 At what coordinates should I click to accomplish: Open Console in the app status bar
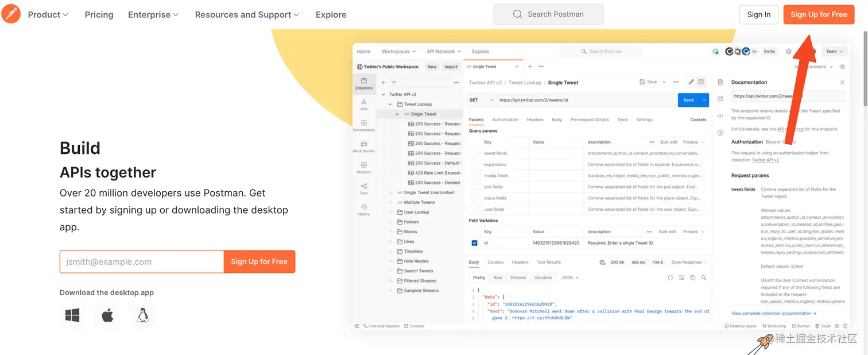(414, 326)
